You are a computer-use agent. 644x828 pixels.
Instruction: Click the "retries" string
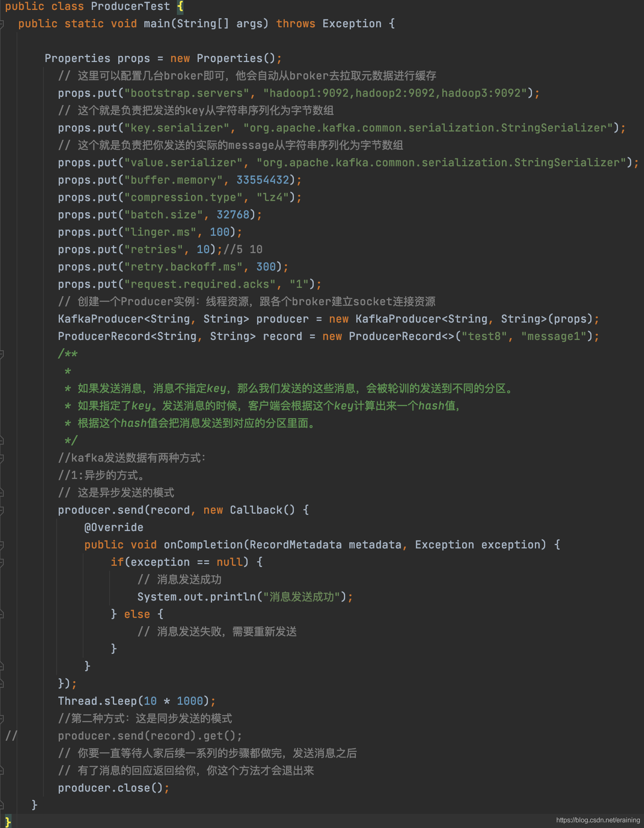(154, 249)
